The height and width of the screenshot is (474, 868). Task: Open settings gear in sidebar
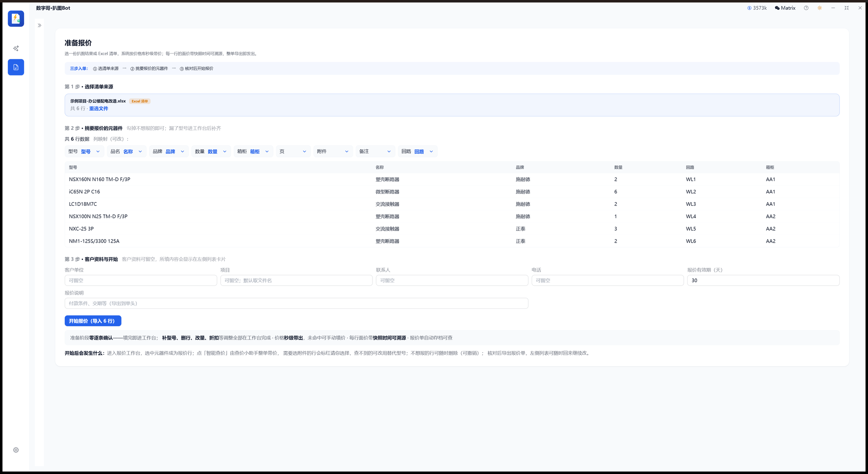click(x=16, y=450)
